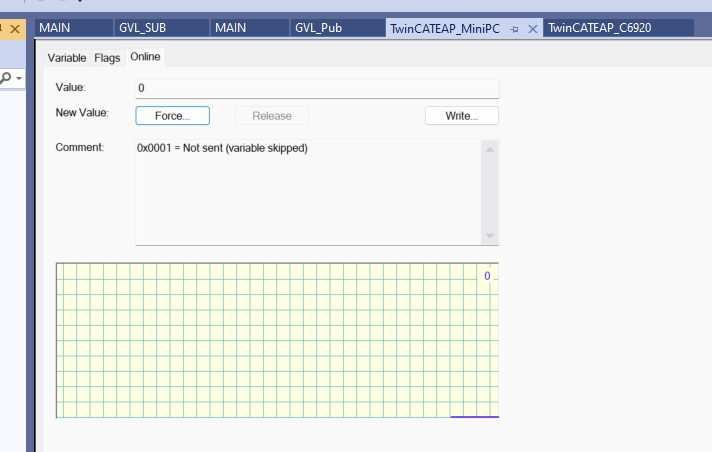Viewport: 712px width, 452px height.
Task: Select the MAIN tab next to GVL_Pub
Action: (250, 28)
